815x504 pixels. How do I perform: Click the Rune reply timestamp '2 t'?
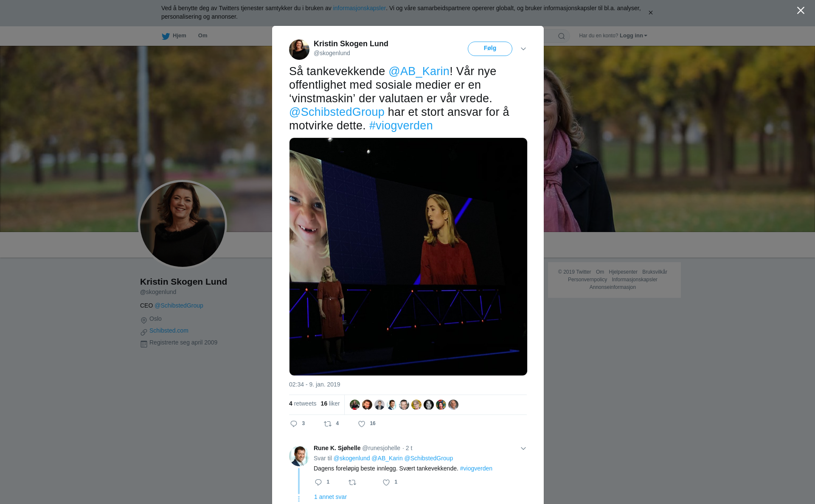409,448
